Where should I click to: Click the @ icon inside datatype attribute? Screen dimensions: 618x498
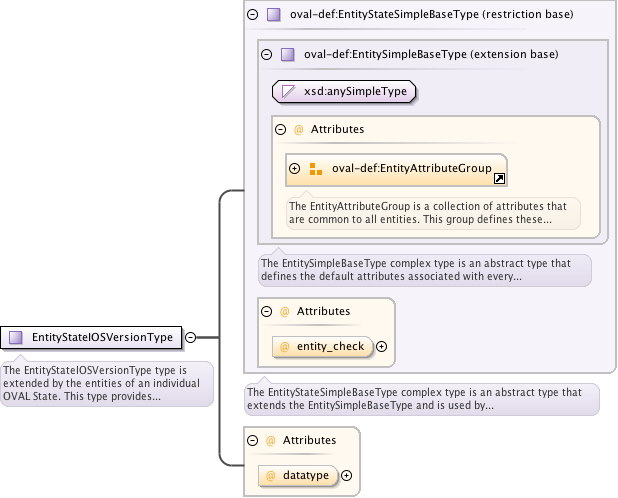coord(270,476)
